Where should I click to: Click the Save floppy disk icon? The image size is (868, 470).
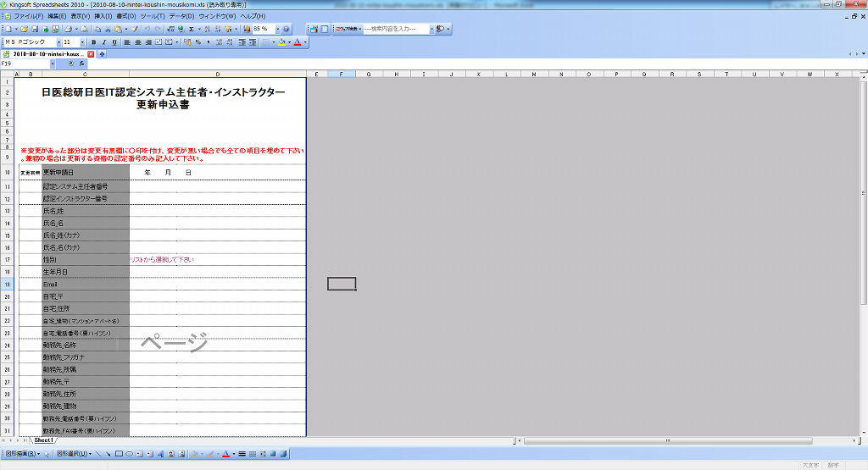[35, 30]
